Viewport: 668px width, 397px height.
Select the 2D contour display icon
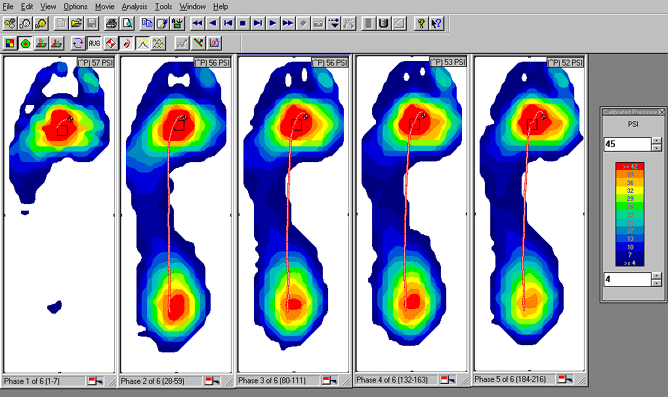[26, 43]
